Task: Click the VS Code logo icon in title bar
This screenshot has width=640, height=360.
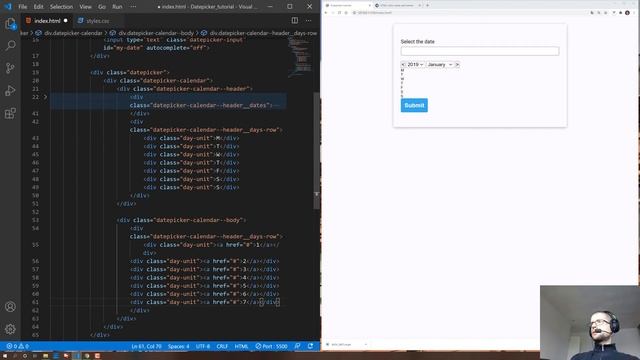Action: [x=8, y=7]
